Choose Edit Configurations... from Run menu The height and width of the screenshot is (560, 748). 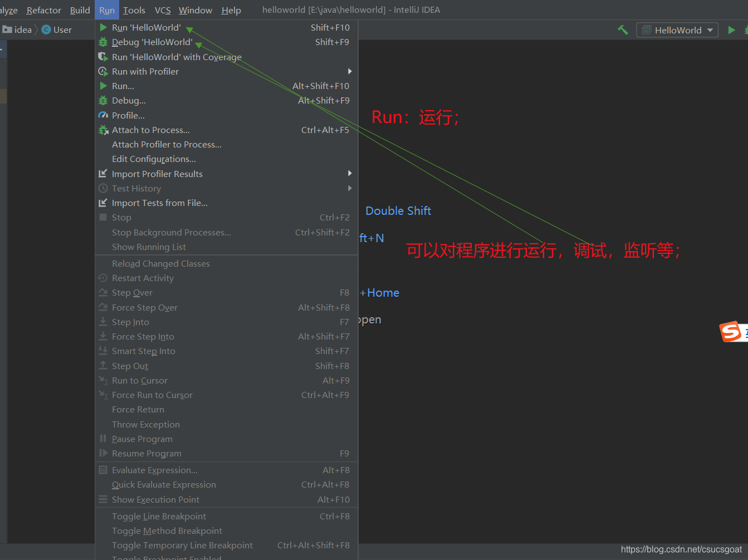pos(227,159)
